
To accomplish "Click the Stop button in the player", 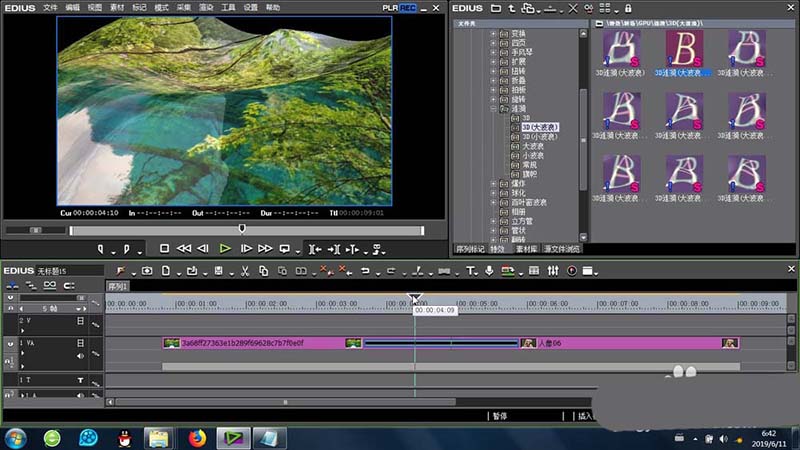I will [164, 248].
